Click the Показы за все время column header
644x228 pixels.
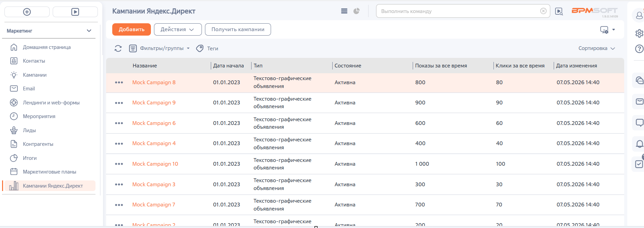click(441, 66)
